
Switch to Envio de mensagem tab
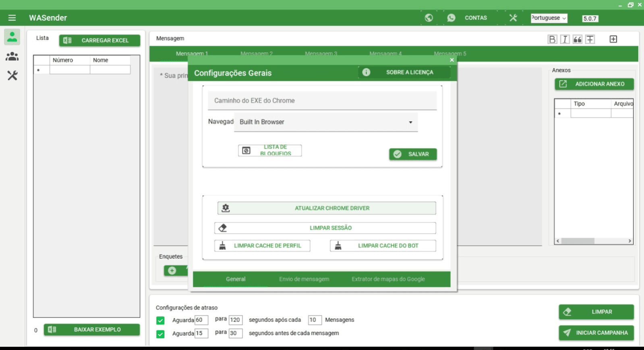304,279
